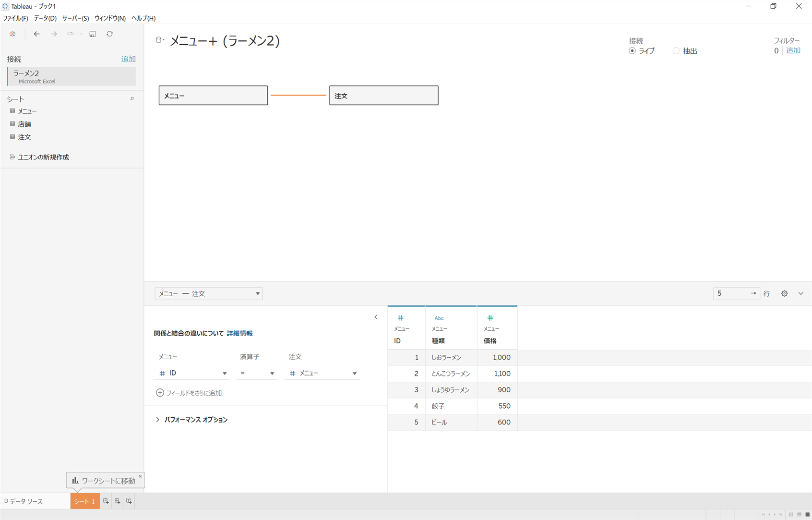Open the ファイル menu

click(x=15, y=18)
